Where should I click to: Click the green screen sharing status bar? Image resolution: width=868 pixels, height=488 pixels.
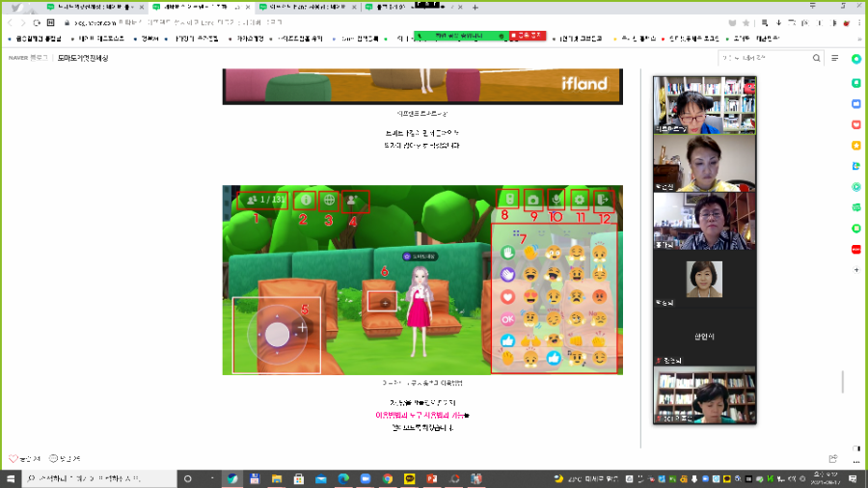[x=461, y=36]
